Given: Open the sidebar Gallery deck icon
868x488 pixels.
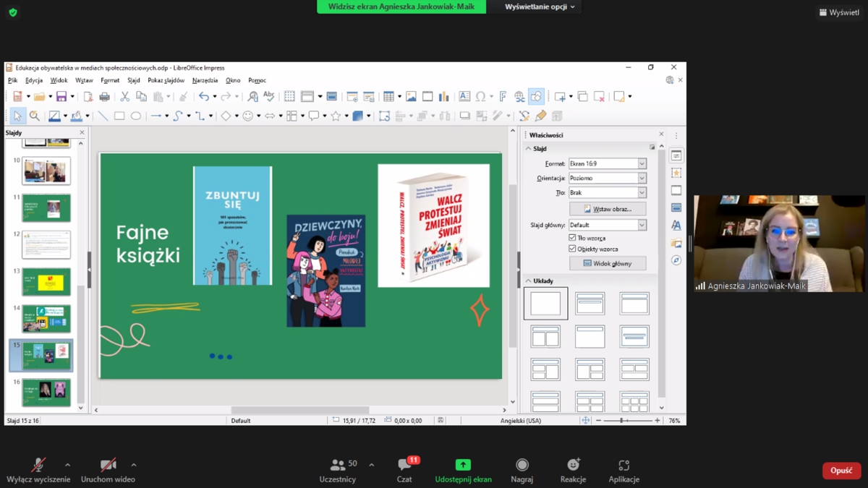Looking at the screenshot, I should click(676, 243).
